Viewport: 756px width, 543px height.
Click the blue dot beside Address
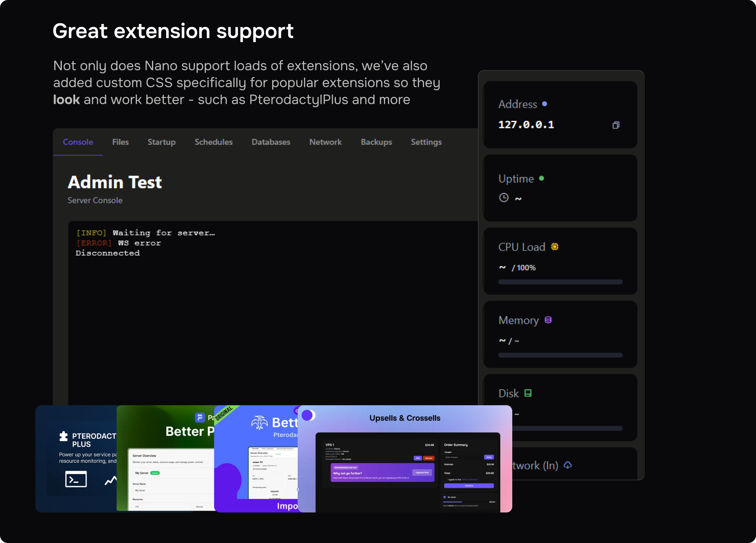(x=545, y=104)
